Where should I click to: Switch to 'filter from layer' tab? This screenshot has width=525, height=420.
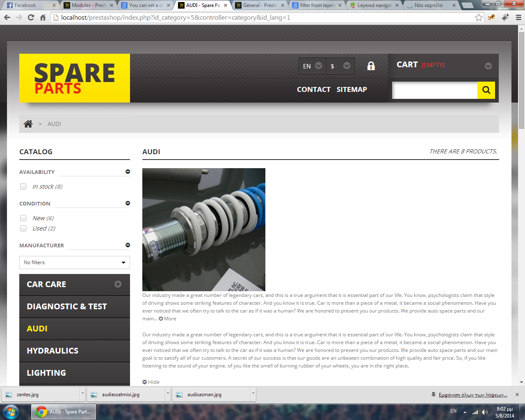coord(317,5)
